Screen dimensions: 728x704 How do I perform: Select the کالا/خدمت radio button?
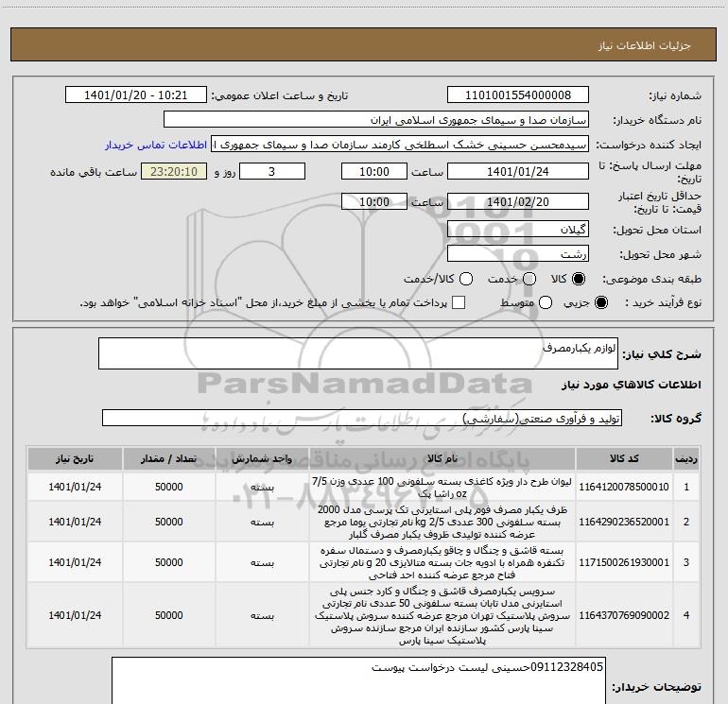click(466, 280)
